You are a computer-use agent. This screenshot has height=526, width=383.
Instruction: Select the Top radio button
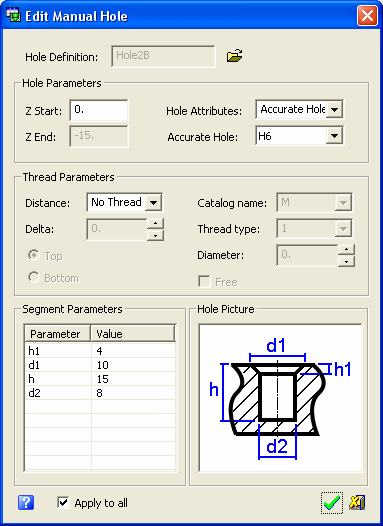[x=34, y=256]
